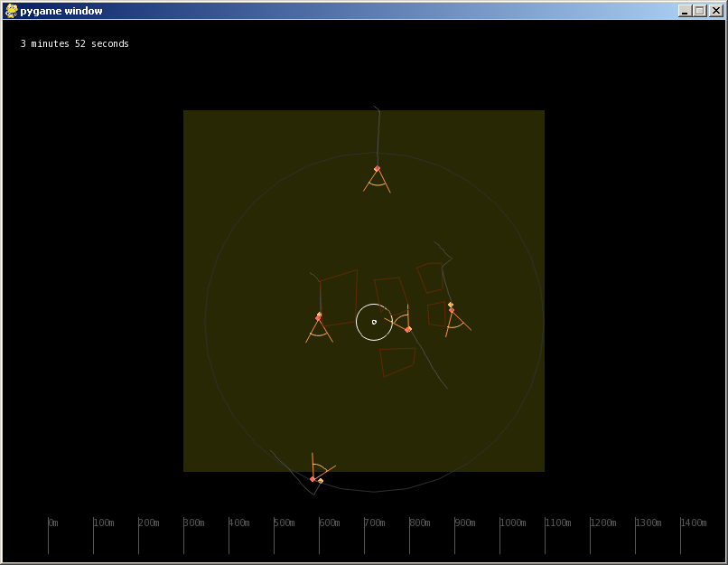728x565 pixels.
Task: Maximize the pygame window
Action: [700, 11]
